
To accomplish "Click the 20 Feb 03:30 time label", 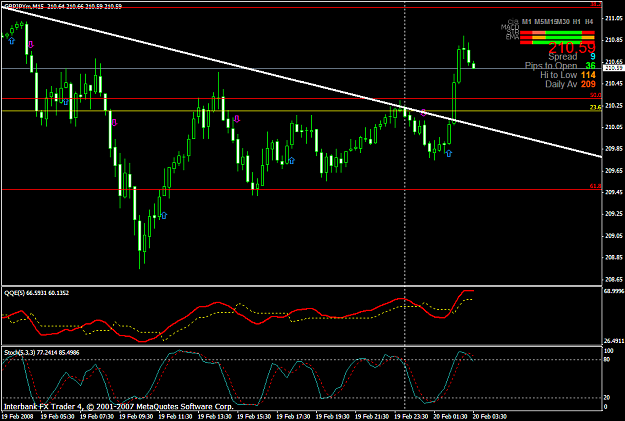I will click(490, 417).
